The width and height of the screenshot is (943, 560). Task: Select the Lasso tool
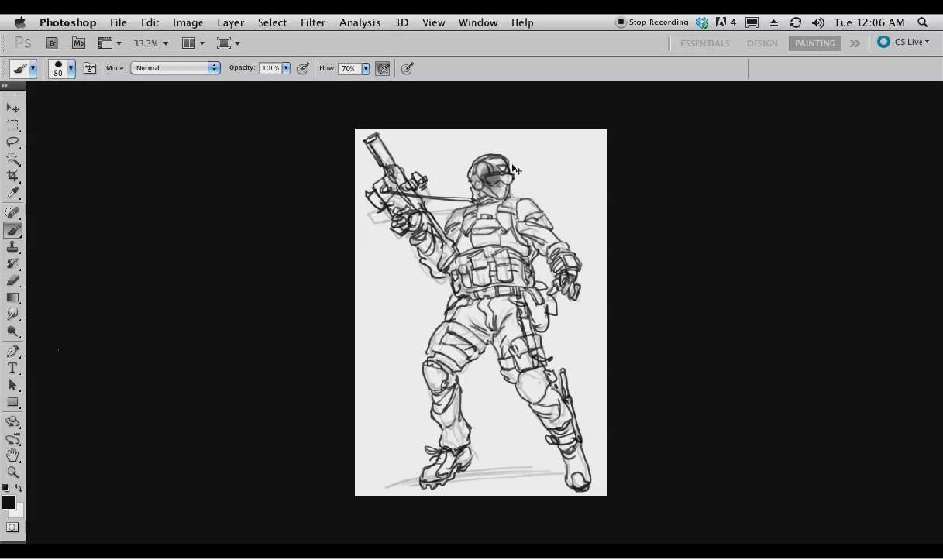click(12, 143)
